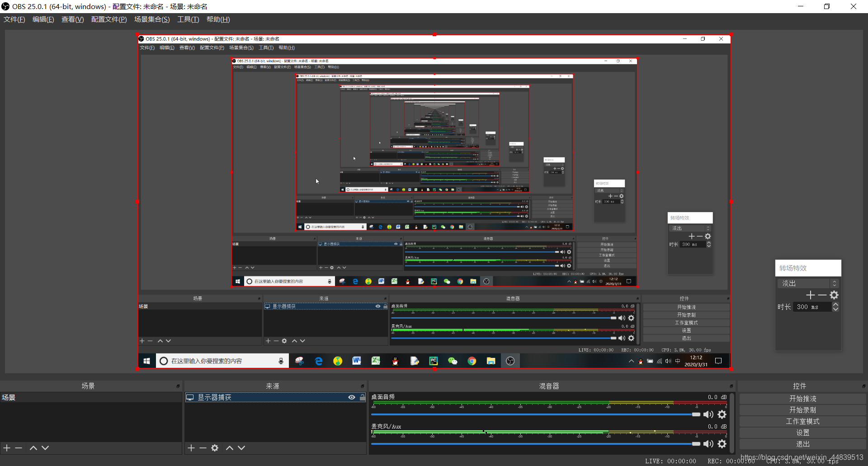Click the OBS icon on the largest preview taskbar
This screenshot has height=466, width=868.
pyautogui.click(x=510, y=361)
